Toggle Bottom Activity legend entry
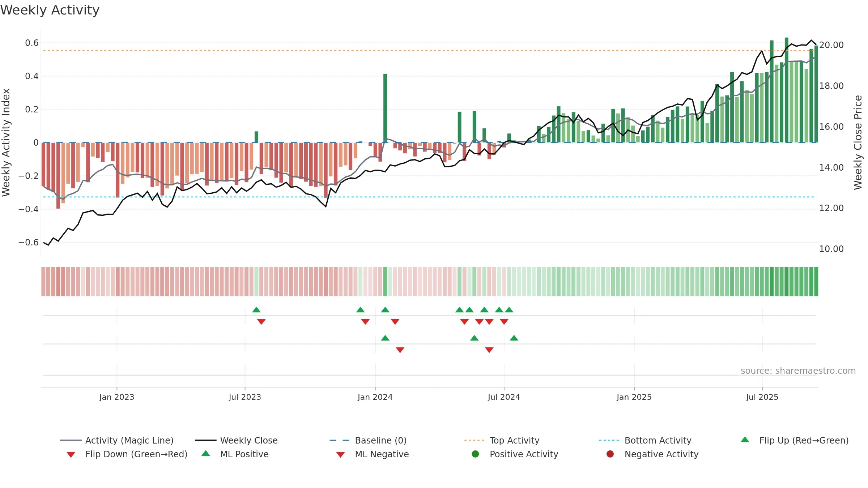Screen dimensions: 868x488 pos(645,440)
